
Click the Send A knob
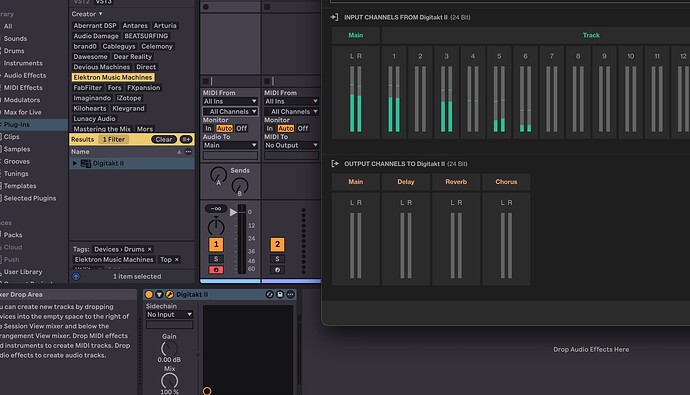tap(218, 175)
